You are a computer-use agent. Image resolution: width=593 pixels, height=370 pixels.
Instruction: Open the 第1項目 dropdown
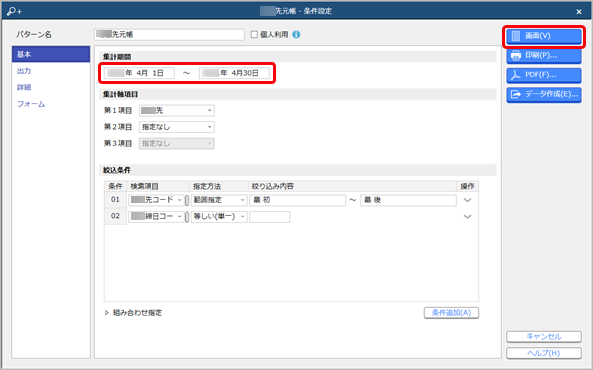(x=177, y=110)
